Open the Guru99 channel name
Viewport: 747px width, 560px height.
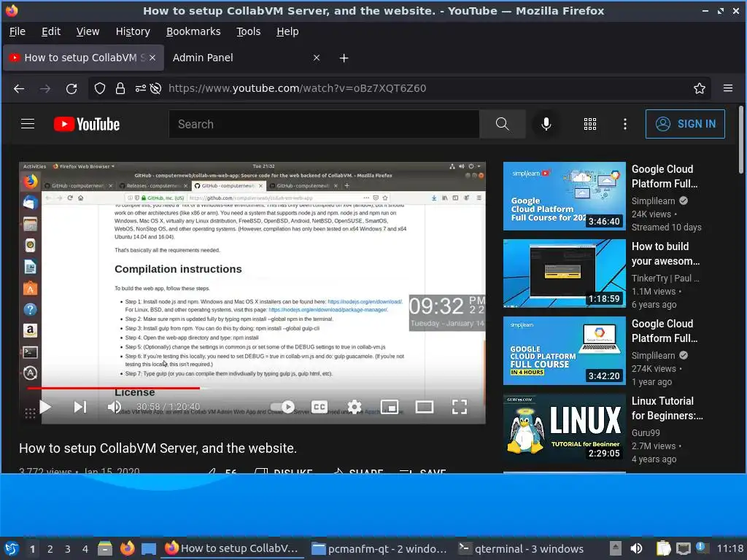click(x=646, y=433)
